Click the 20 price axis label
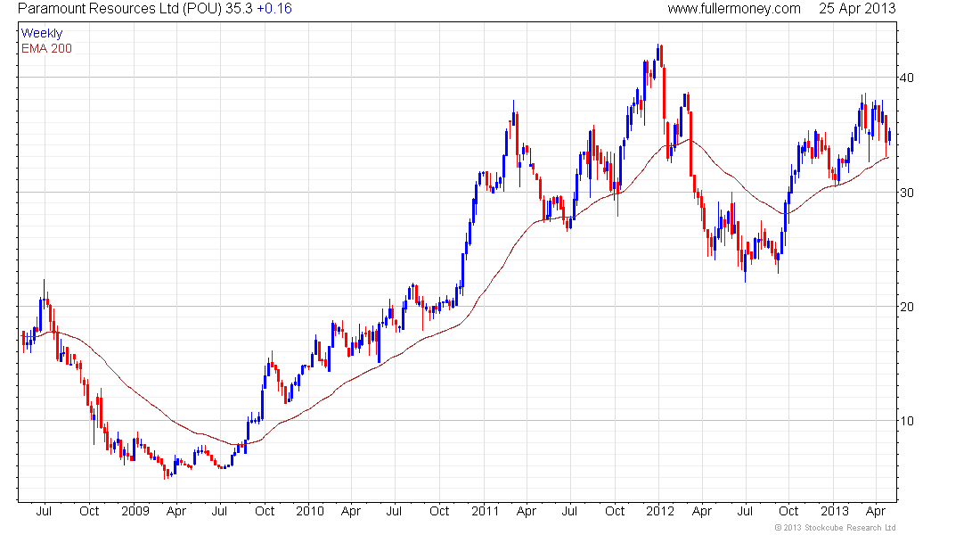This screenshot has width=980, height=535. [x=906, y=307]
